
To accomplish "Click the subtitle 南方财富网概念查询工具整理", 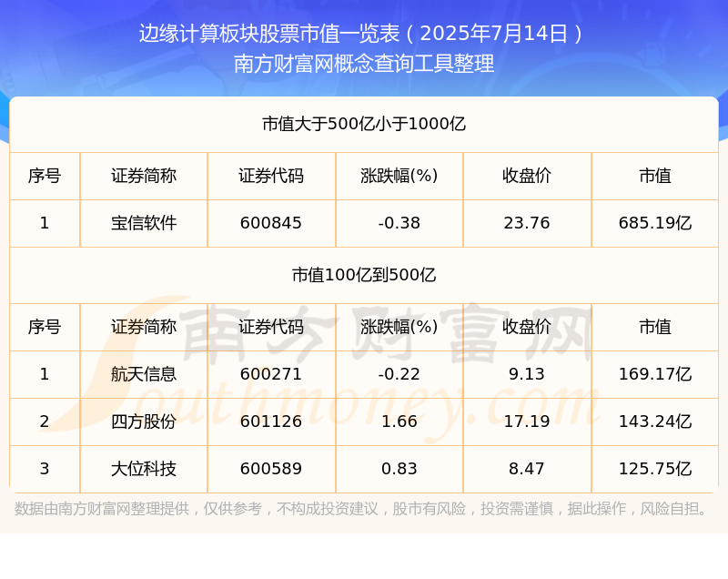I will 364,64.
